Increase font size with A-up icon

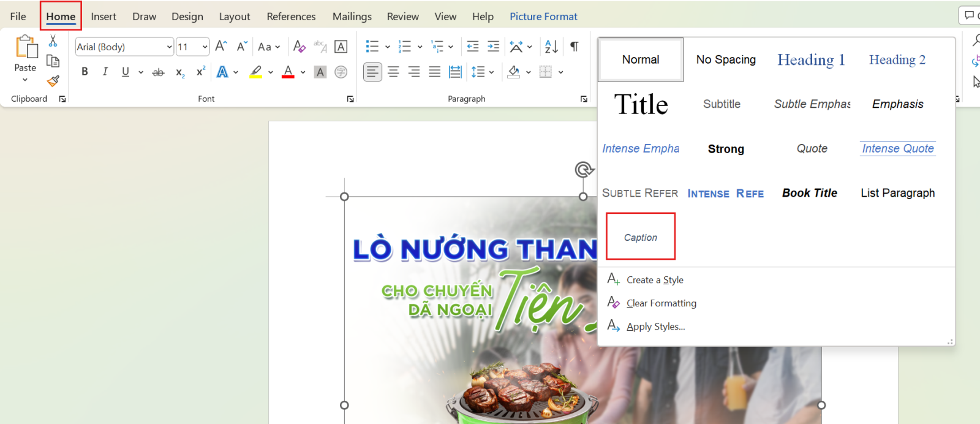[221, 47]
